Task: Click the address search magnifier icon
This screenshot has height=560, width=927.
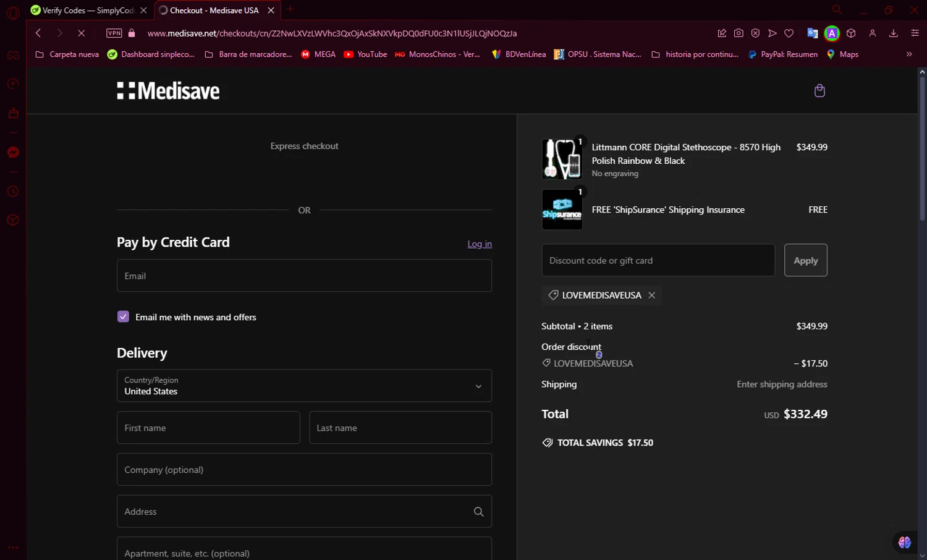Action: point(478,512)
